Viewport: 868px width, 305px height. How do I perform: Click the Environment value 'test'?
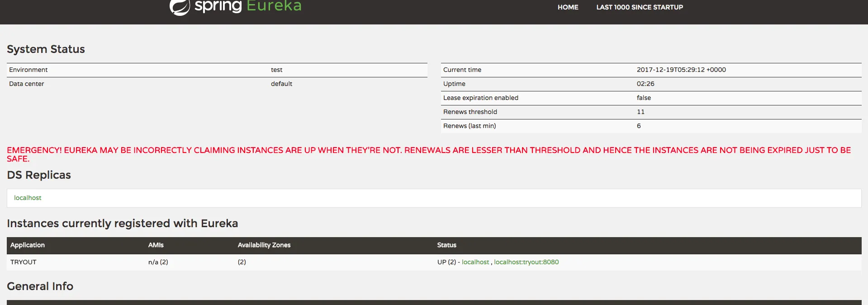coord(276,70)
